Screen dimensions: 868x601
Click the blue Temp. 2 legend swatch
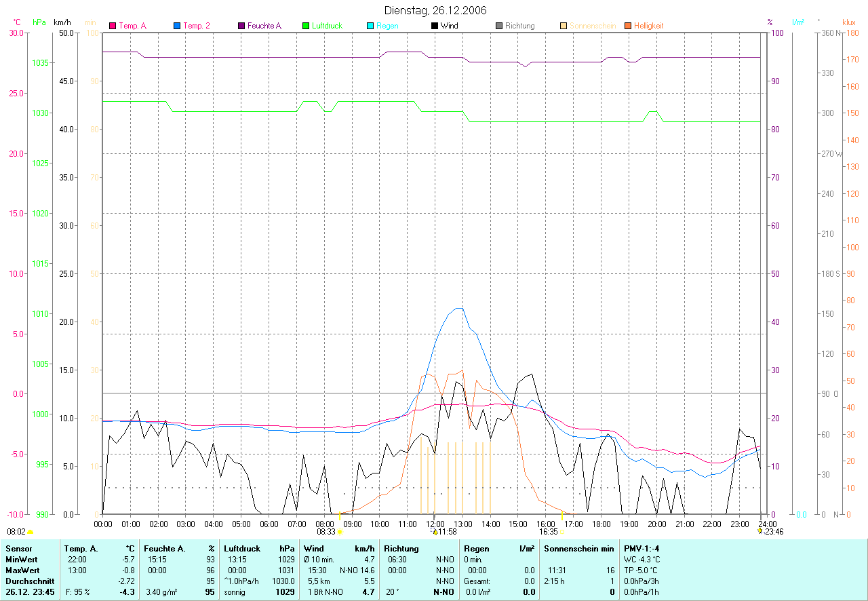[x=177, y=26]
